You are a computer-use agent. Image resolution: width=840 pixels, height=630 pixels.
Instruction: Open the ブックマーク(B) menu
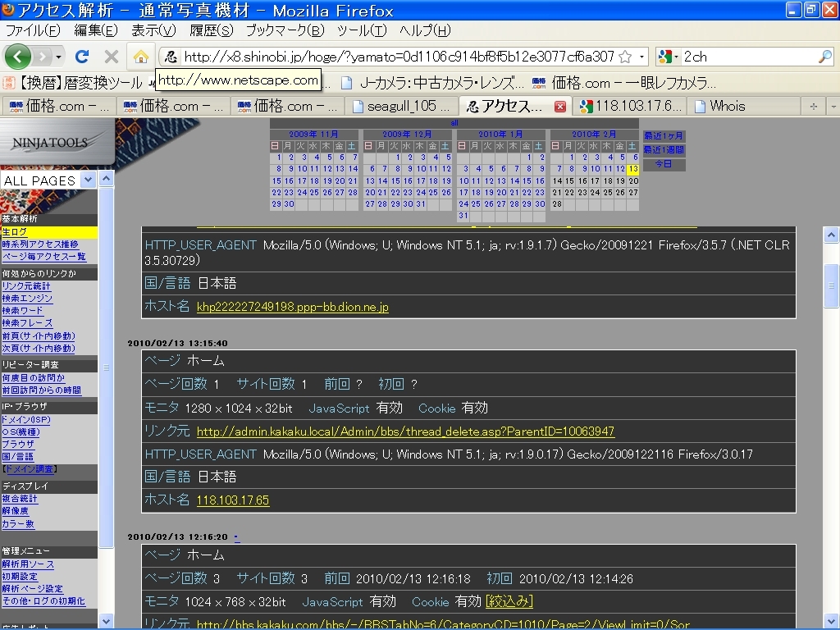[285, 30]
